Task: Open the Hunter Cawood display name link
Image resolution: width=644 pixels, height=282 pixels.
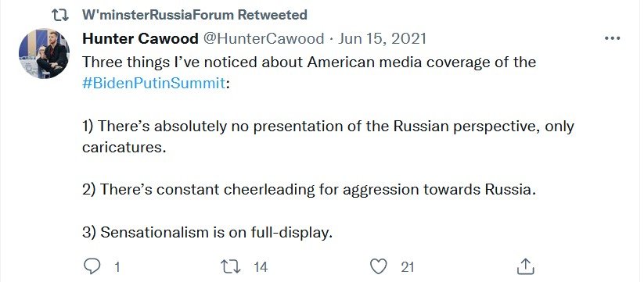Action: coord(141,38)
